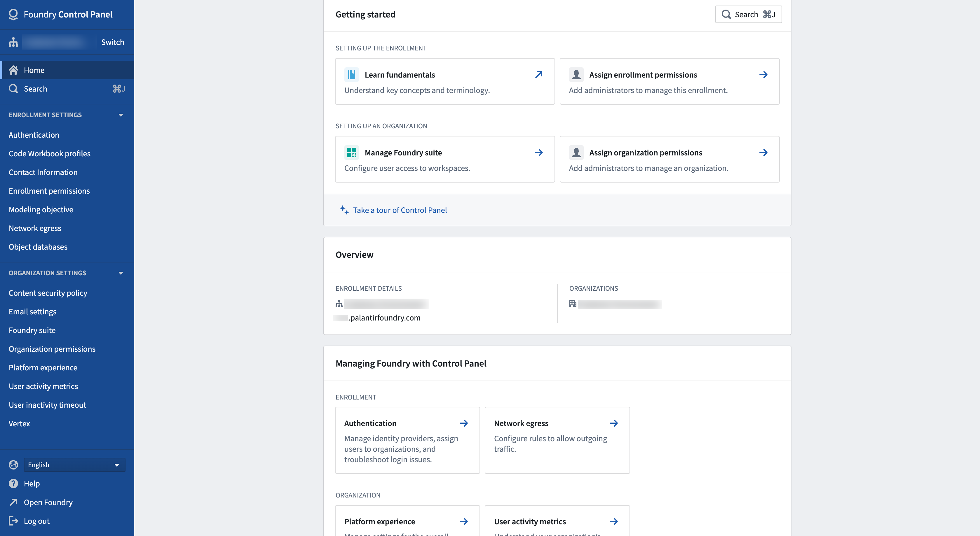Collapse the Organization Settings section

coord(121,273)
